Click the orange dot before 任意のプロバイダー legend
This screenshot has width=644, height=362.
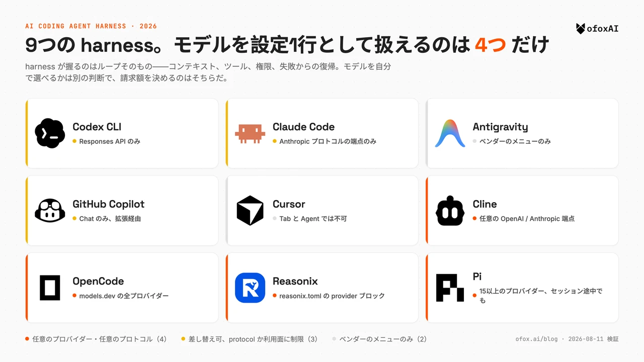27,339
